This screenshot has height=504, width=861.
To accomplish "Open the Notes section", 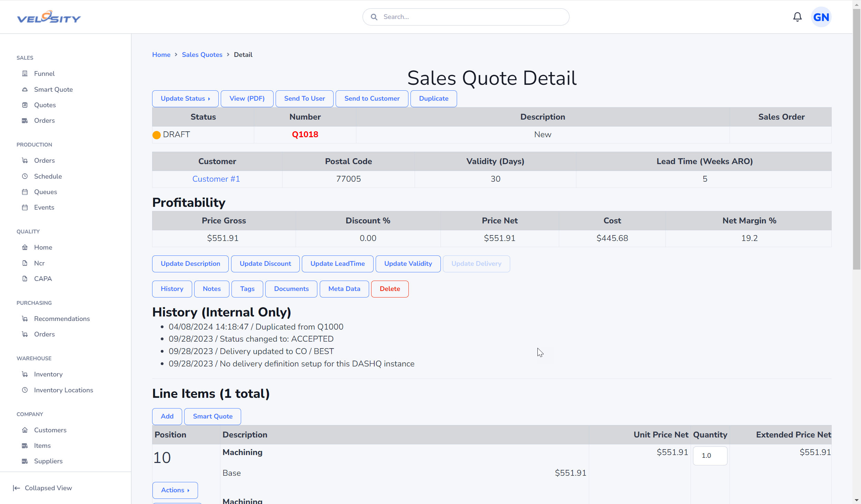I will coord(212,289).
